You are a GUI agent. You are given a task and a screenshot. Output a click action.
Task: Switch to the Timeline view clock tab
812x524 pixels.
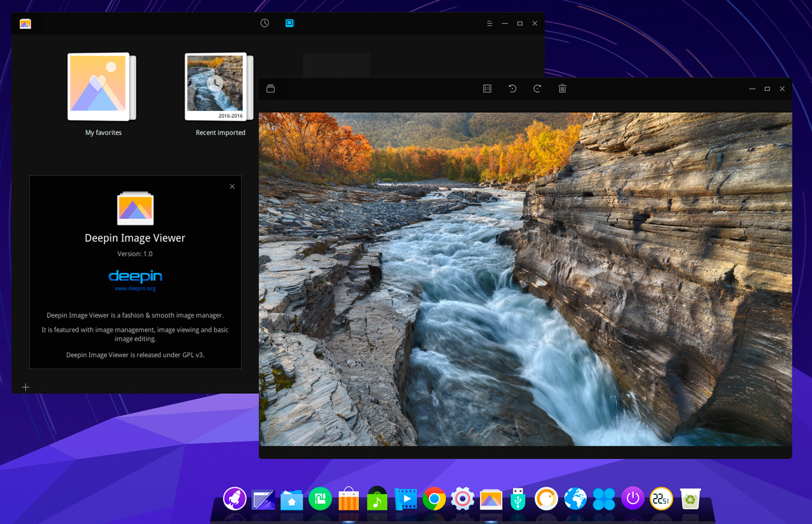point(265,23)
